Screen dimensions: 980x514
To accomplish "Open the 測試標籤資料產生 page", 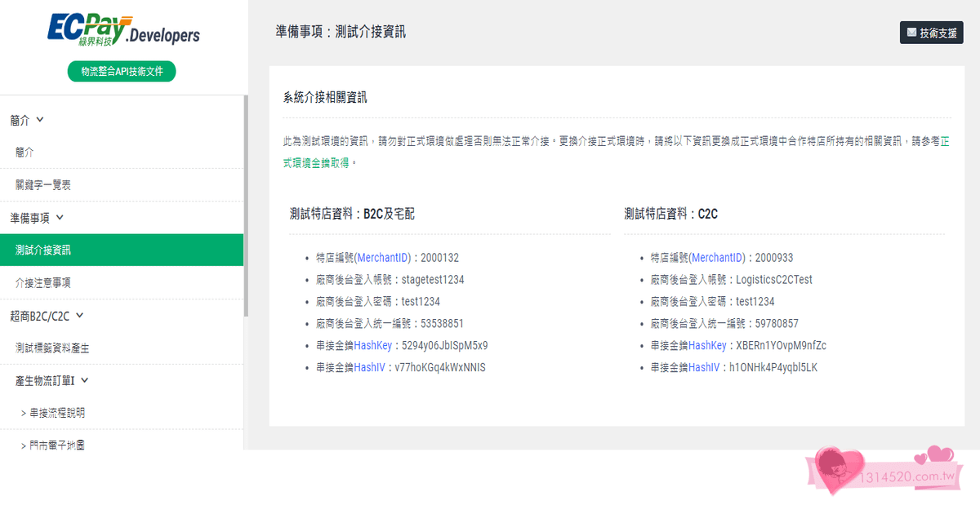I will click(x=53, y=348).
